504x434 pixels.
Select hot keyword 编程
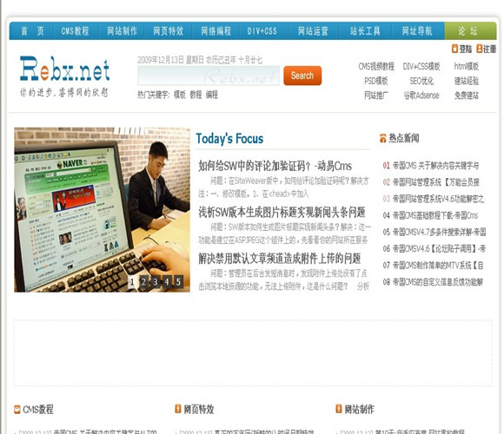click(x=212, y=95)
